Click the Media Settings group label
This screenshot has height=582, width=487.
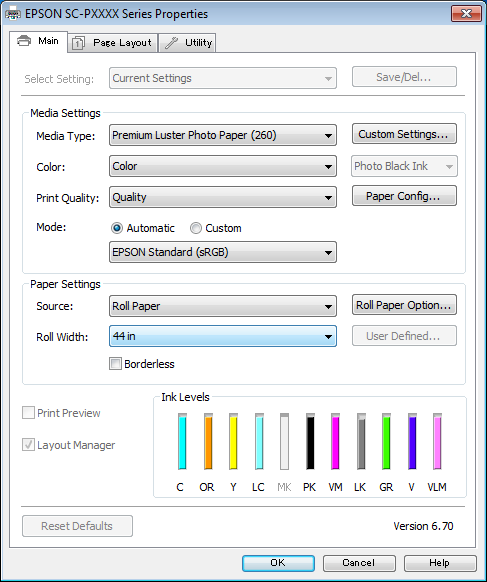pos(65,113)
